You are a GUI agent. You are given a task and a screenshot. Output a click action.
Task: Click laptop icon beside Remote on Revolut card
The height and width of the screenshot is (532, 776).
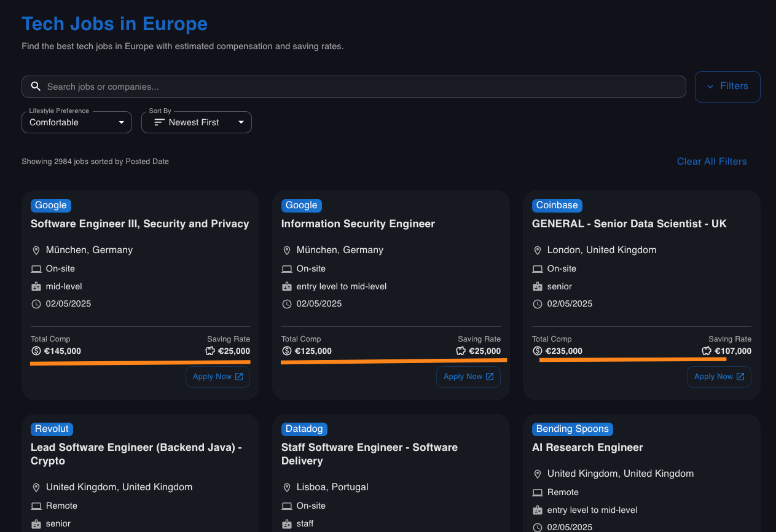point(36,506)
